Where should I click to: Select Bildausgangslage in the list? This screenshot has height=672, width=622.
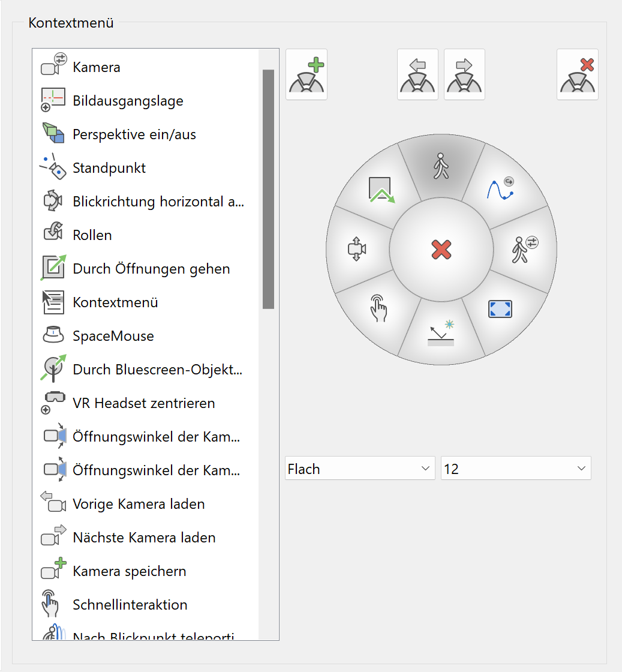tap(145, 100)
